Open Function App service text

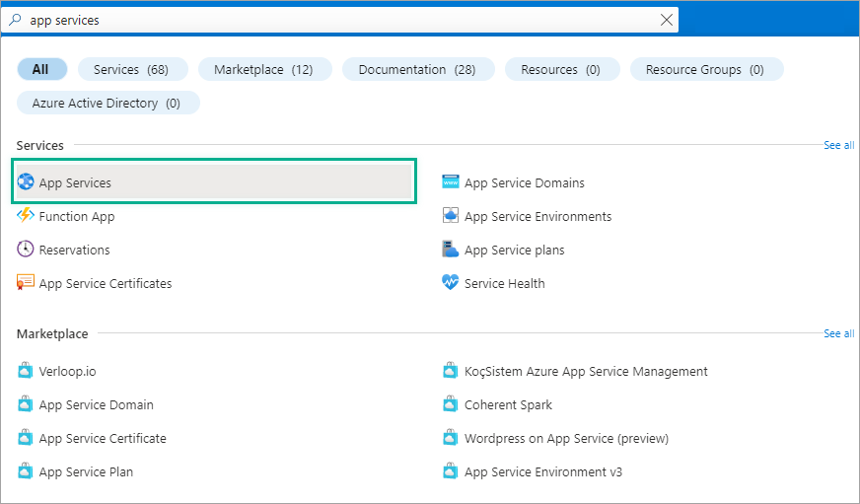(77, 216)
